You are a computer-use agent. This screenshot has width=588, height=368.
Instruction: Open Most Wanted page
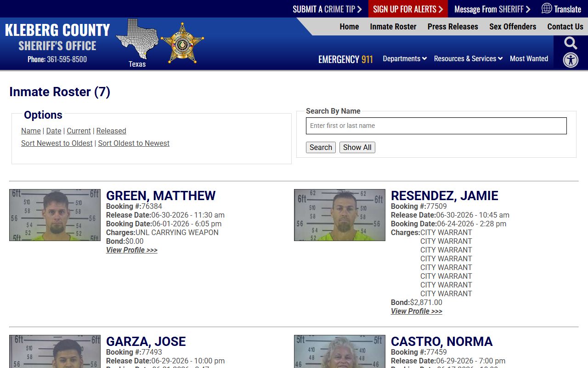[x=529, y=59]
